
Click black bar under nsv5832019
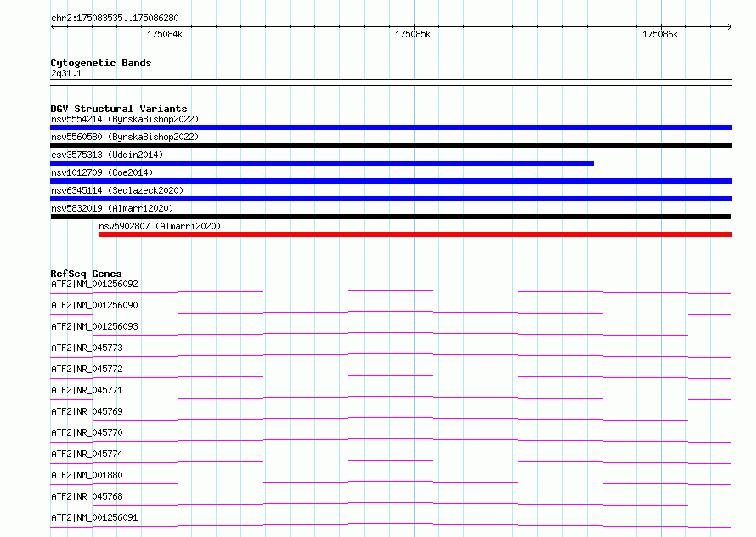[391, 217]
